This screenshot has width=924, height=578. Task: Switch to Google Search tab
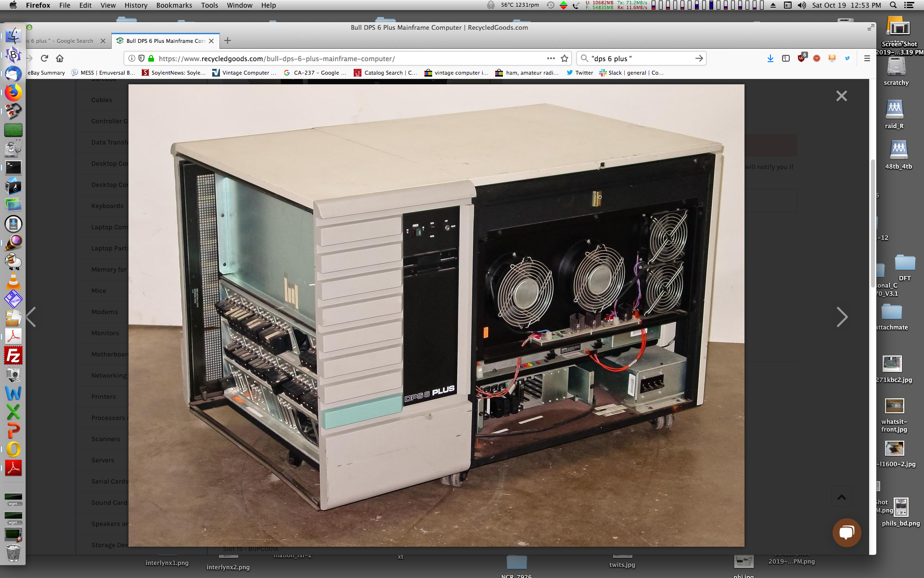[63, 41]
